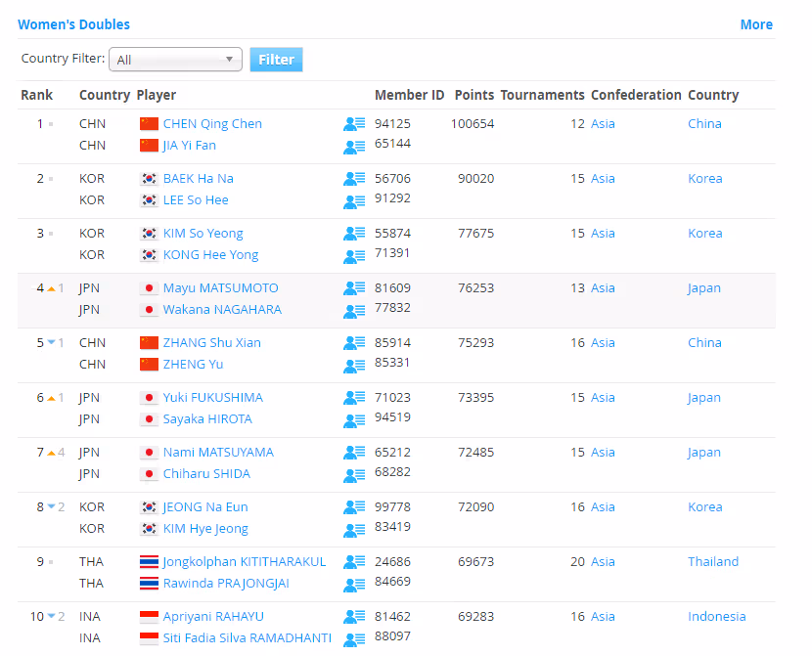
Task: Open profile card icon for Rawinda PRAJONGJAI
Action: [x=353, y=584]
